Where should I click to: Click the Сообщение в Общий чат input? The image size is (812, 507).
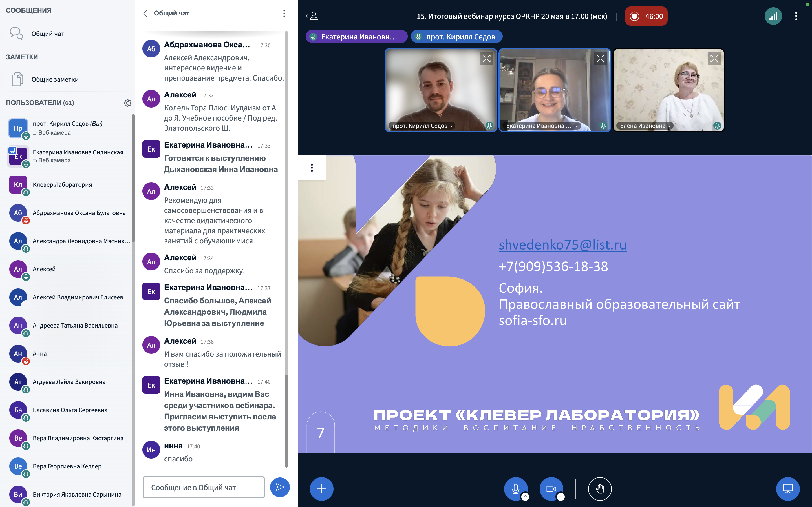pyautogui.click(x=203, y=487)
